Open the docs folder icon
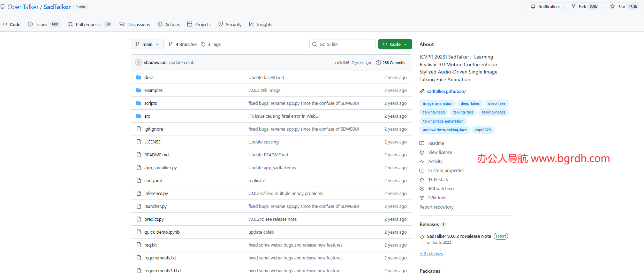Image resolution: width=644 pixels, height=273 pixels. click(139, 77)
